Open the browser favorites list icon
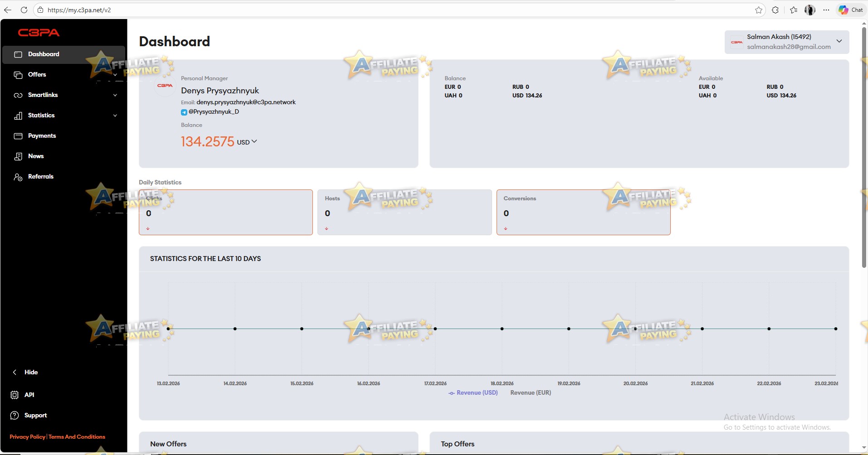 click(x=794, y=10)
